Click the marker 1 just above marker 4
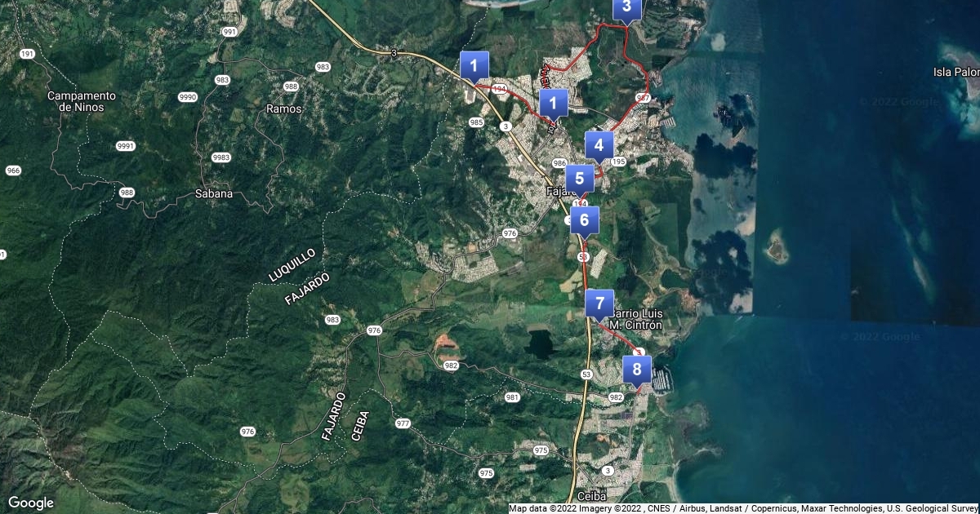The width and height of the screenshot is (980, 514). 553,103
